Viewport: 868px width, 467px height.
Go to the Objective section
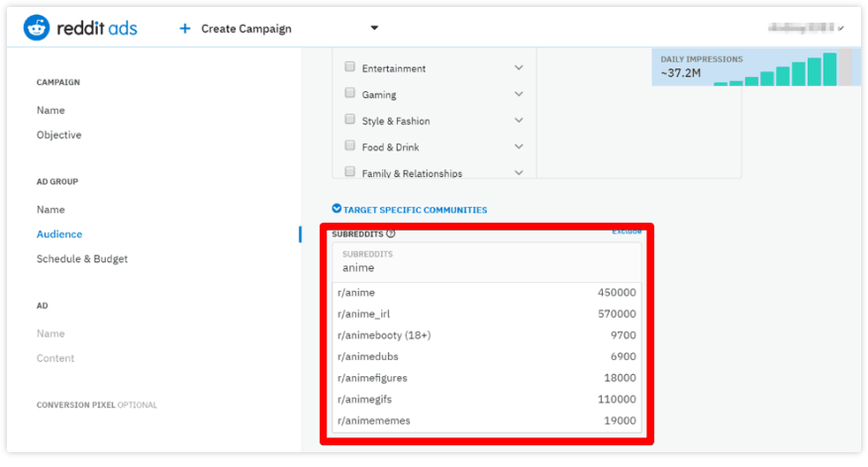59,135
